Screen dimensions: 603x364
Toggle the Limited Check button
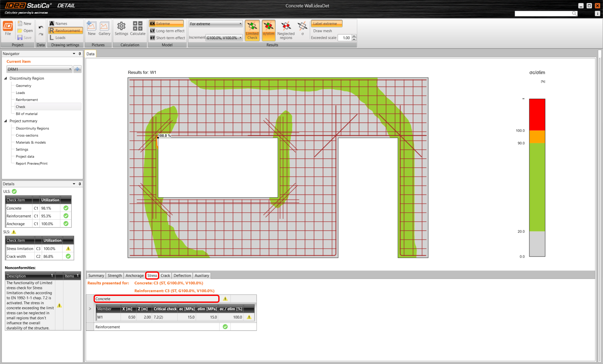coord(252,30)
